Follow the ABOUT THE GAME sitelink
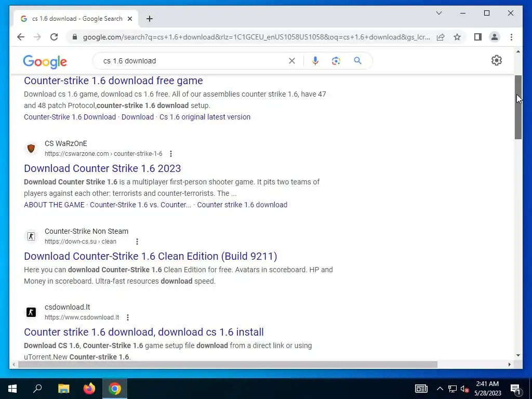This screenshot has height=399, width=532. point(54,205)
